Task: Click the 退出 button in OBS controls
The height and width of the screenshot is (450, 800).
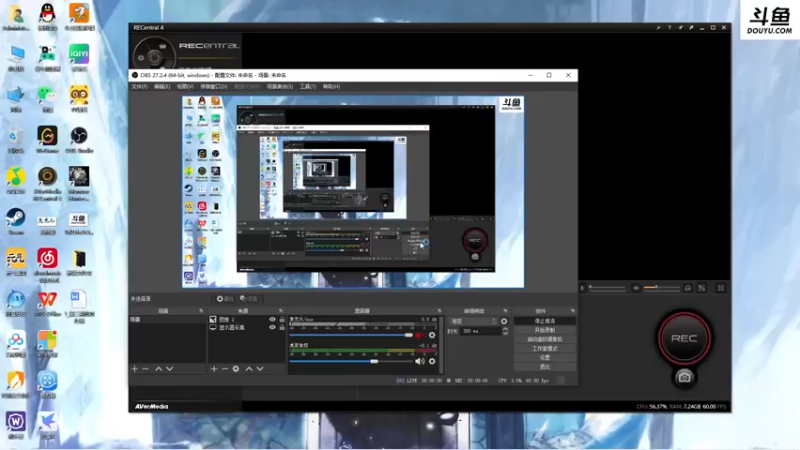Action: point(545,366)
